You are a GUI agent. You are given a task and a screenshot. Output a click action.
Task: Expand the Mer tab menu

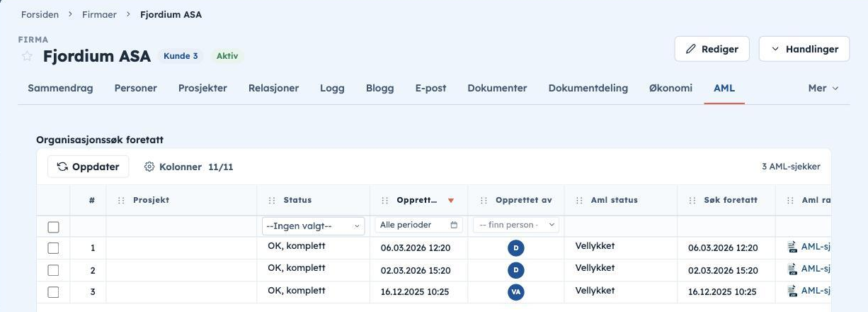[x=823, y=88]
